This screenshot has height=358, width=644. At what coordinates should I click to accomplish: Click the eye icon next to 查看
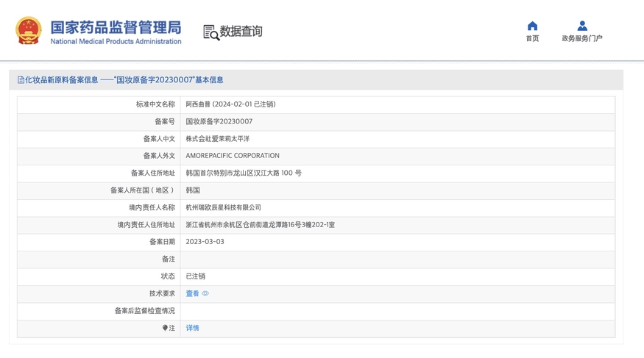click(x=205, y=293)
